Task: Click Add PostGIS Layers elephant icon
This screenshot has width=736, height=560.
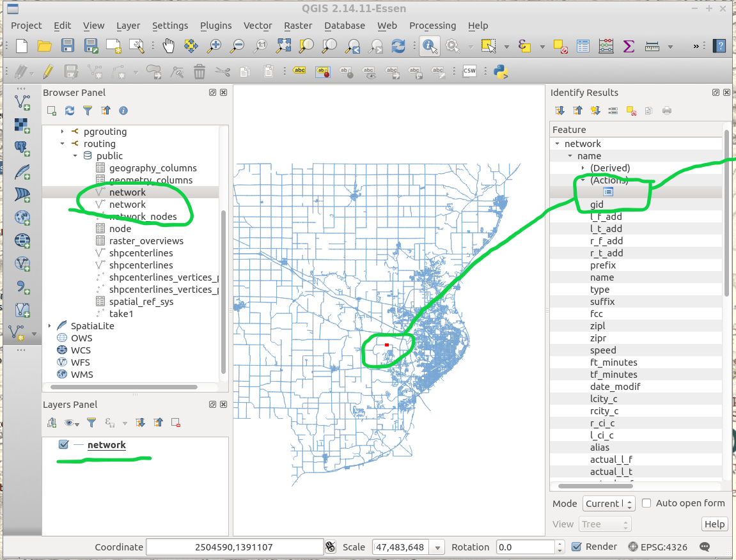Action: pos(22,149)
